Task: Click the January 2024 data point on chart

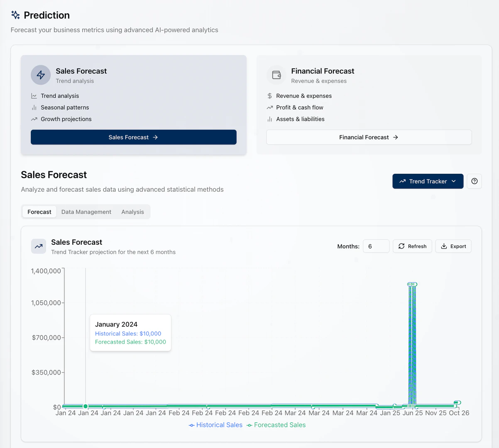Action: tap(86, 407)
